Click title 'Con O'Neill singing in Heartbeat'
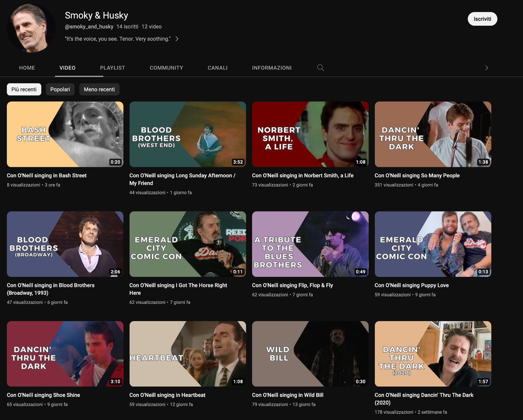The height and width of the screenshot is (420, 523). [x=167, y=395]
